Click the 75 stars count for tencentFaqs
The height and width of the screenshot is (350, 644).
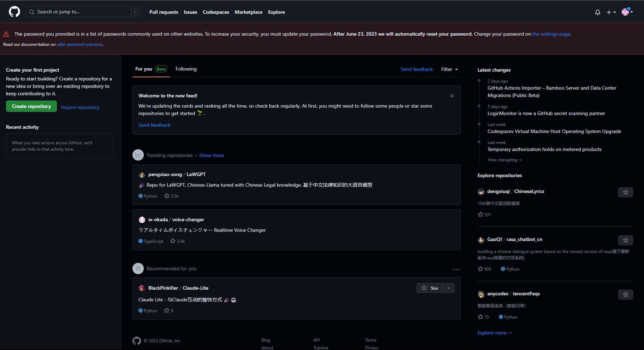pos(483,317)
